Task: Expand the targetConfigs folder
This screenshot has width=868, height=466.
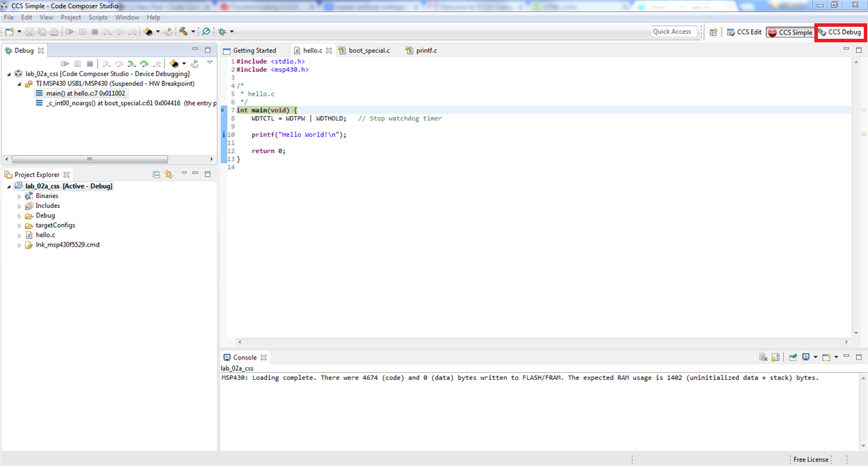Action: [20, 226]
